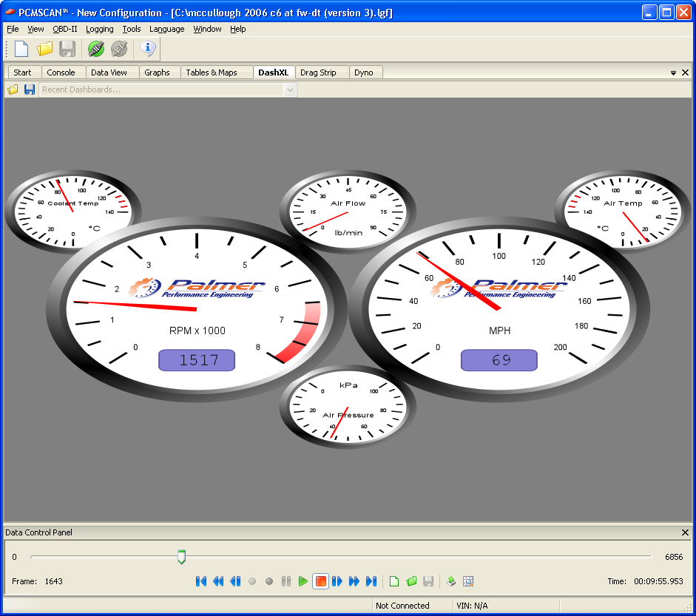Click the zoom-selection icon in Data Control Panel
Screen dimensions: 696x616
click(x=468, y=581)
